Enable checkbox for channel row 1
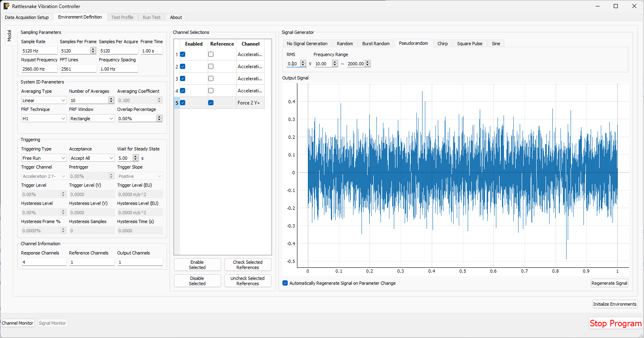The image size is (644, 338). click(x=183, y=54)
